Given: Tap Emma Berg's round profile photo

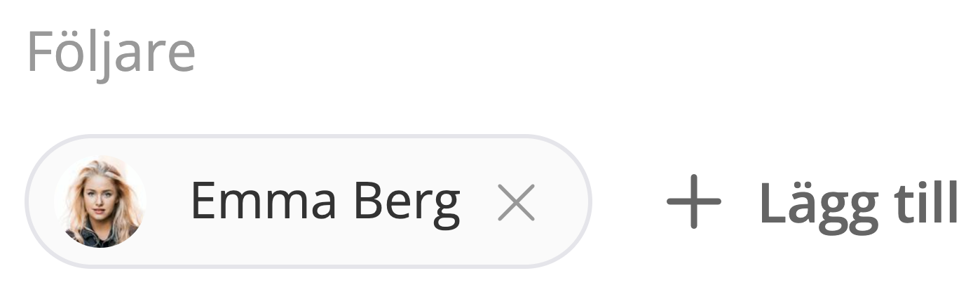Looking at the screenshot, I should point(100,201).
